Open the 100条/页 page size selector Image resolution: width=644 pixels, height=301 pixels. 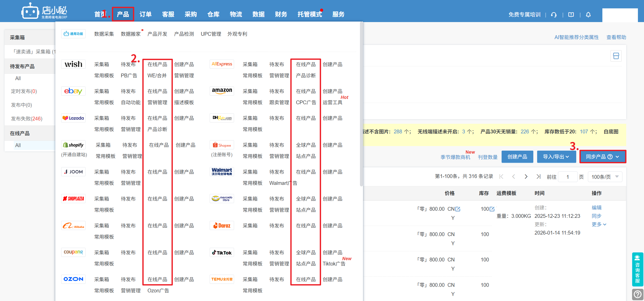605,177
